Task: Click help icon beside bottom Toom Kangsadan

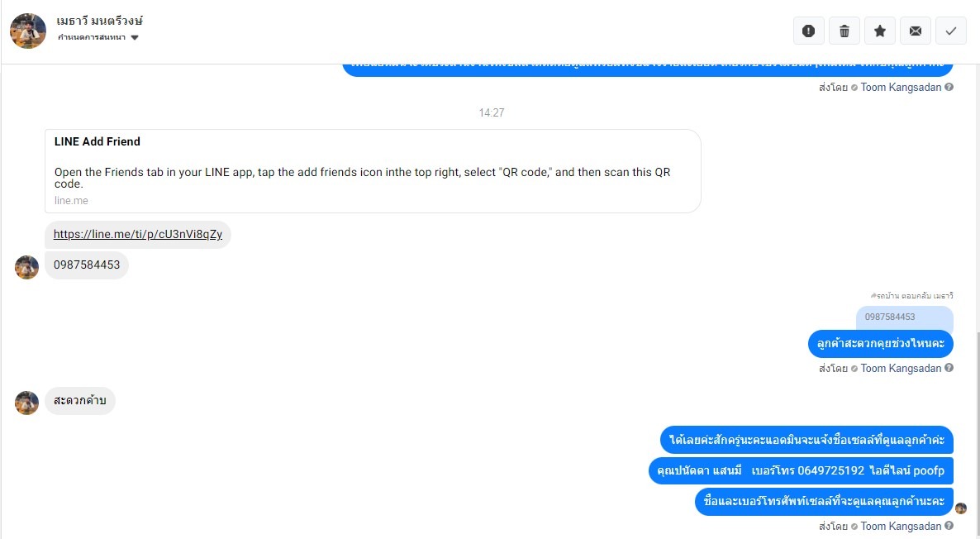Action: tap(949, 526)
